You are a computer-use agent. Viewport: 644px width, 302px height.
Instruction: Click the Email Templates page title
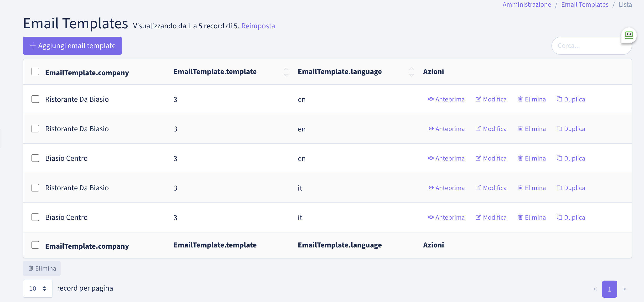[76, 24]
